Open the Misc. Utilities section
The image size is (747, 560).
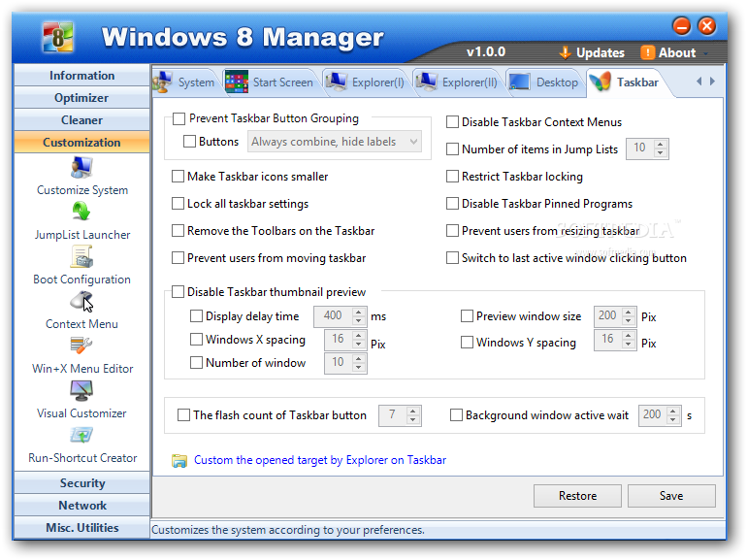(x=81, y=528)
